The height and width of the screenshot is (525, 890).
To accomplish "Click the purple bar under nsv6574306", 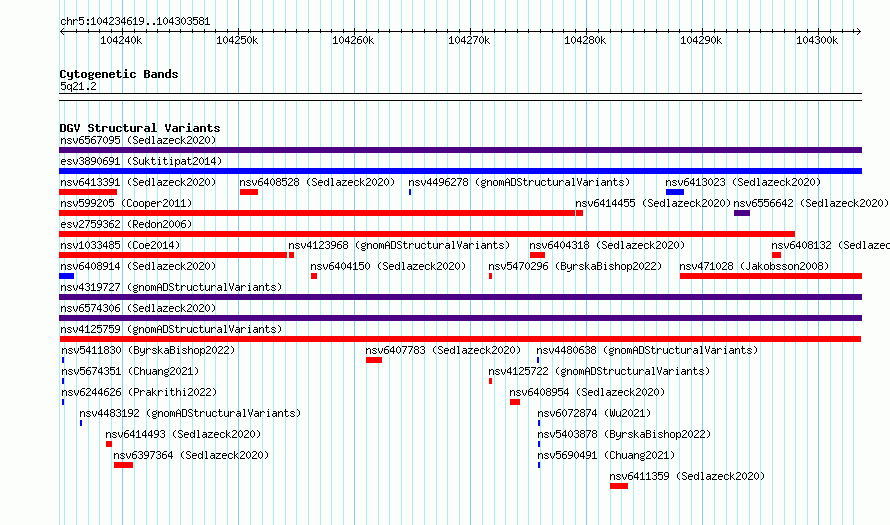I will pyautogui.click(x=460, y=318).
